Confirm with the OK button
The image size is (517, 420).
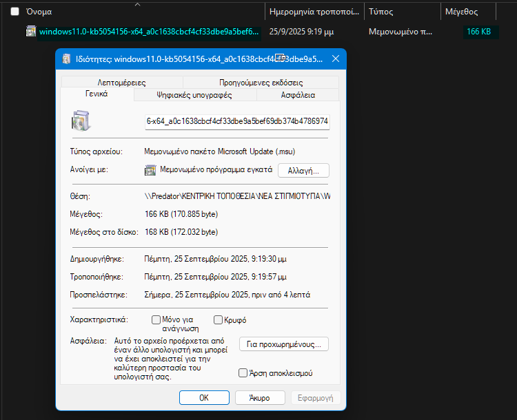[x=204, y=397]
